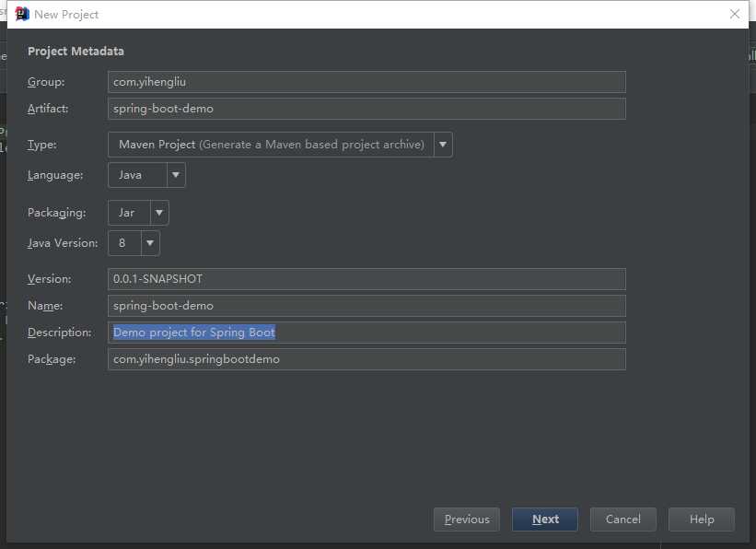The width and height of the screenshot is (756, 549).
Task: Edit the Version field 0.0.1-SNAPSHOT
Action: pos(366,279)
